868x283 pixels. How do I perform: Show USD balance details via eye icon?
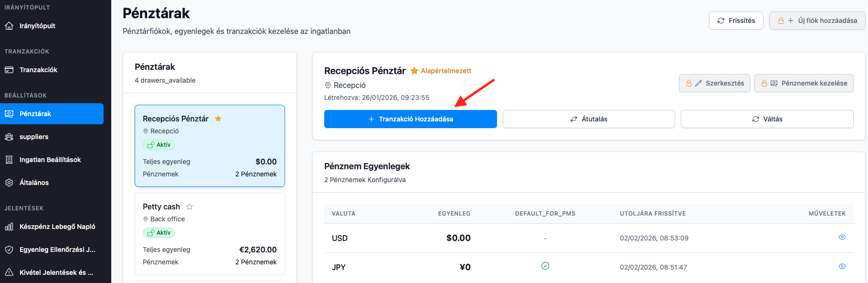coord(842,237)
